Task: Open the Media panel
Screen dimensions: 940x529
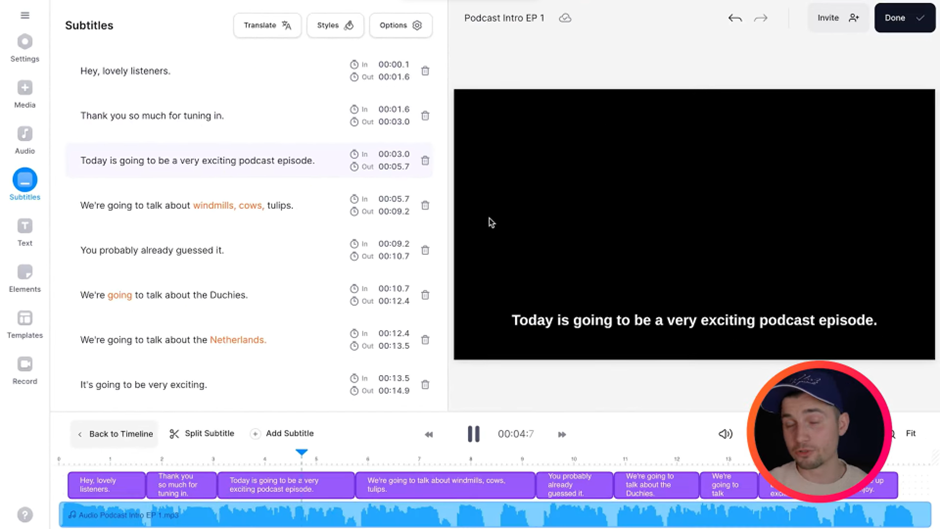Action: (25, 94)
